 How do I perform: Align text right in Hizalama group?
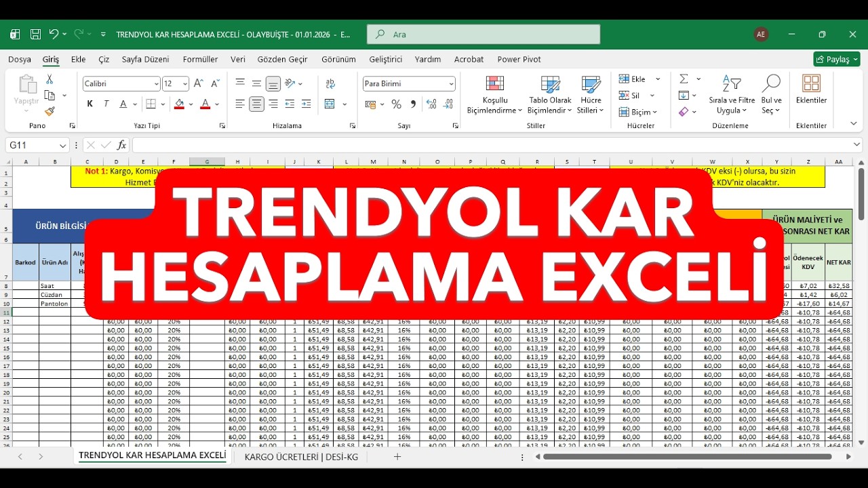[273, 104]
